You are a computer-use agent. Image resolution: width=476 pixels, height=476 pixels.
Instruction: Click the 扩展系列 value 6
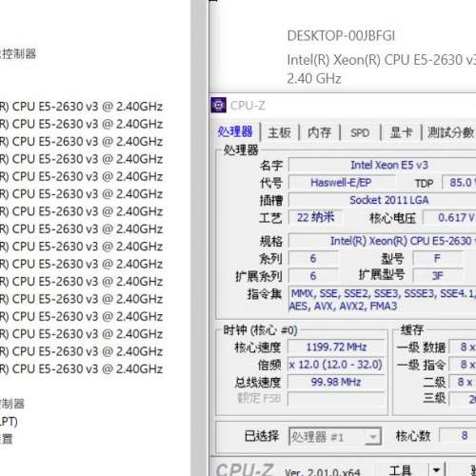313,276
